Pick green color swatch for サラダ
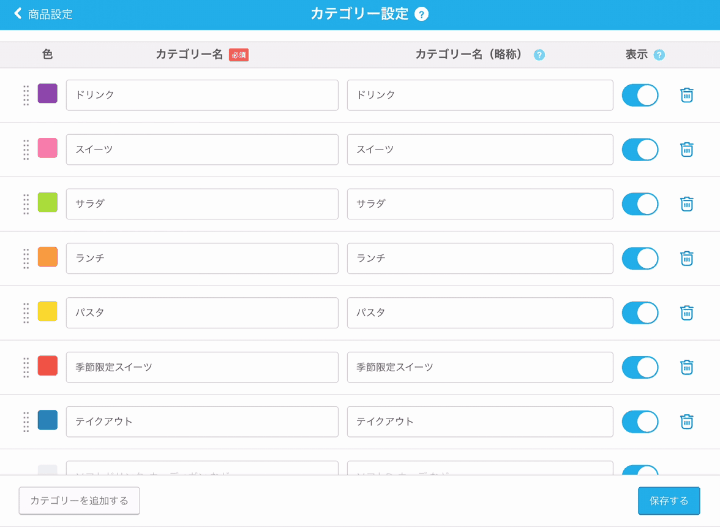Image resolution: width=720 pixels, height=527 pixels. 48,202
